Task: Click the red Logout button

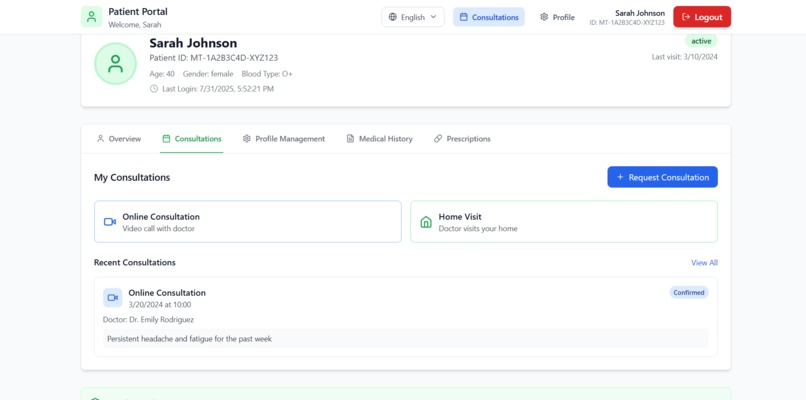Action: [702, 17]
